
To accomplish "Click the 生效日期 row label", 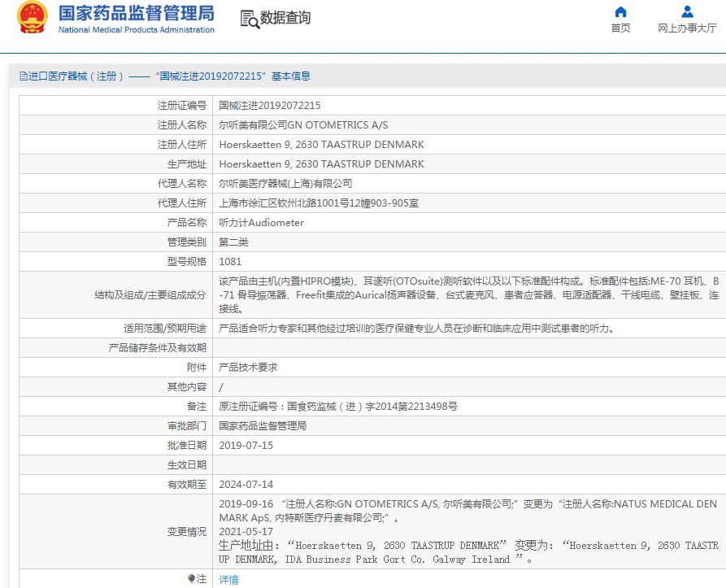I will click(x=187, y=465).
